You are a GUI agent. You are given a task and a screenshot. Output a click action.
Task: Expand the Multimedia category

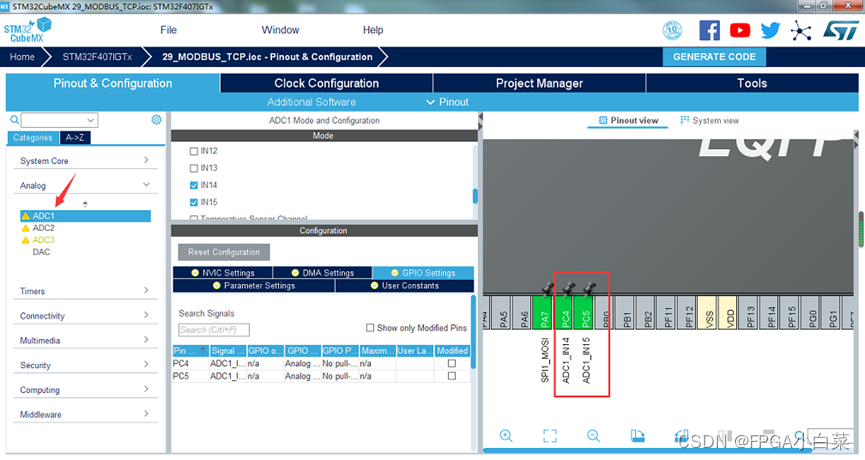[85, 340]
